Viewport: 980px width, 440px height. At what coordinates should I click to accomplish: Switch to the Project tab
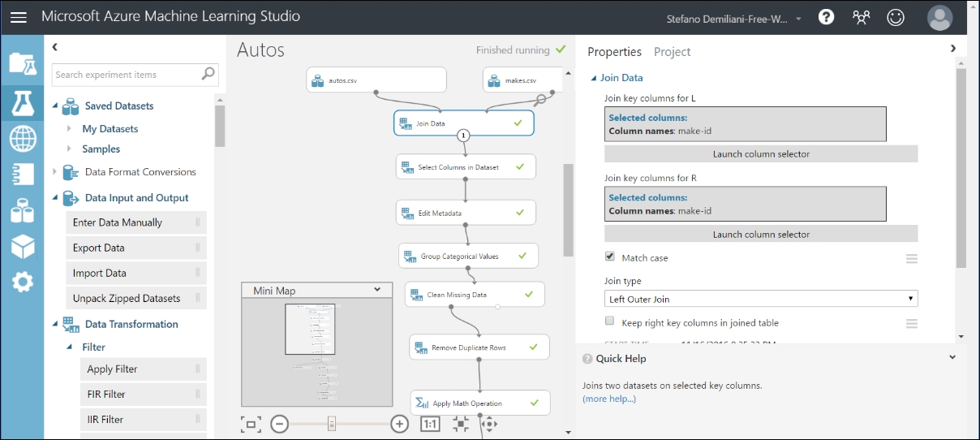click(x=672, y=51)
